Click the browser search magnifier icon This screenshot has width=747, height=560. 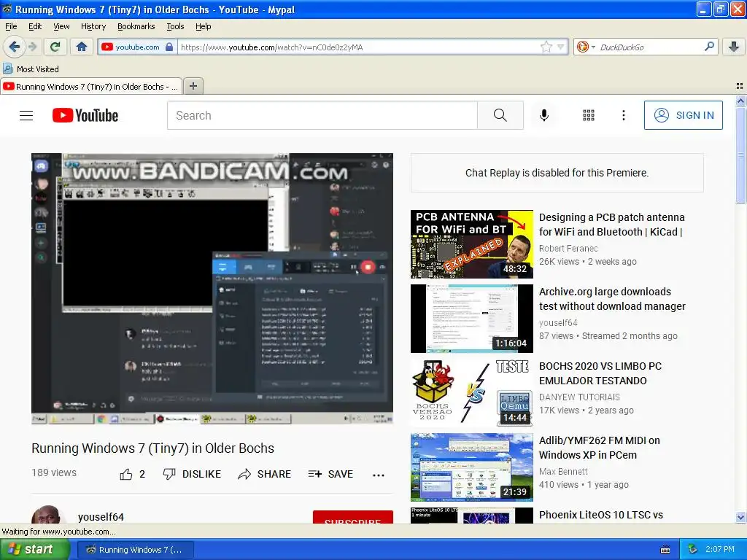pos(709,46)
